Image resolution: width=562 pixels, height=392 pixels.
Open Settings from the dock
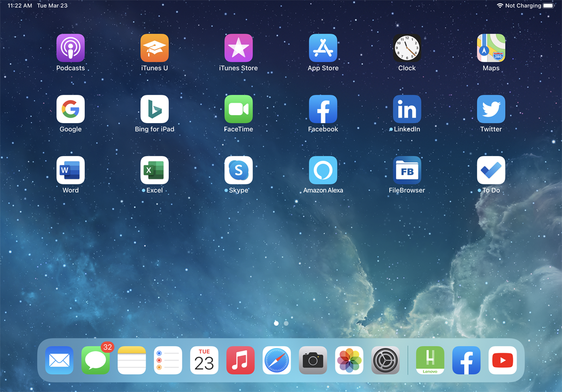[x=386, y=360]
